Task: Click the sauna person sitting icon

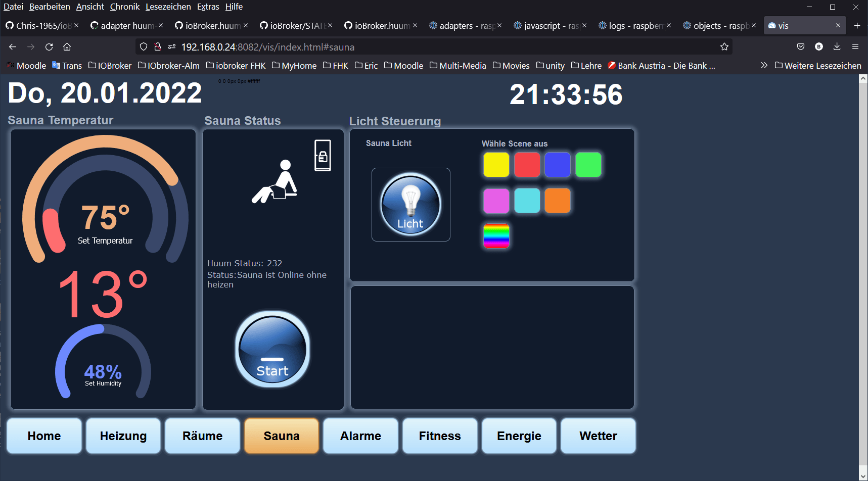Action: click(x=275, y=182)
